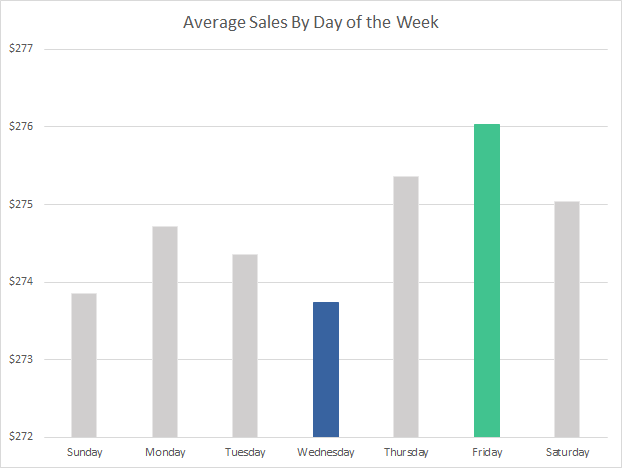This screenshot has height=468, width=622.
Task: Click the Wednesday axis label
Action: point(326,452)
